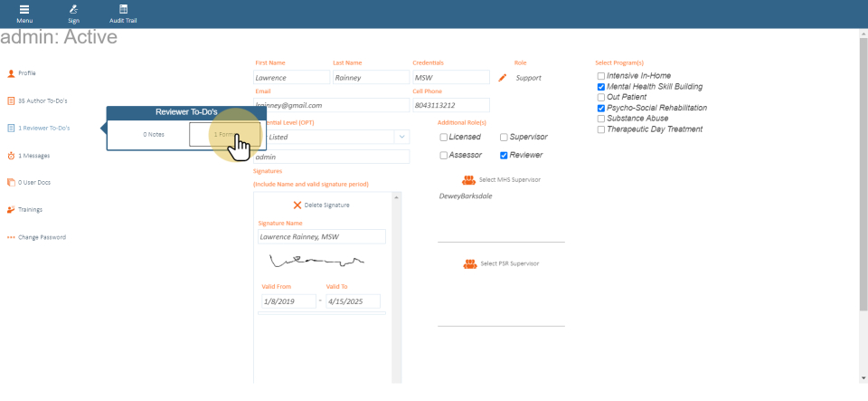Screen dimensions: 868x401
Task: Open the Audit Trail icon
Action: tap(123, 9)
